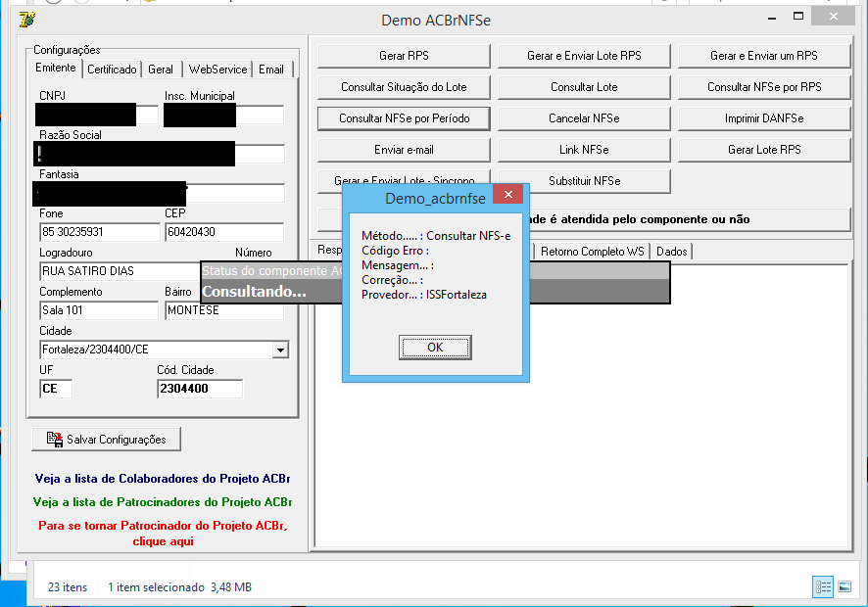This screenshot has width=868, height=607.
Task: Click the CNPJ input field
Action: 97,115
